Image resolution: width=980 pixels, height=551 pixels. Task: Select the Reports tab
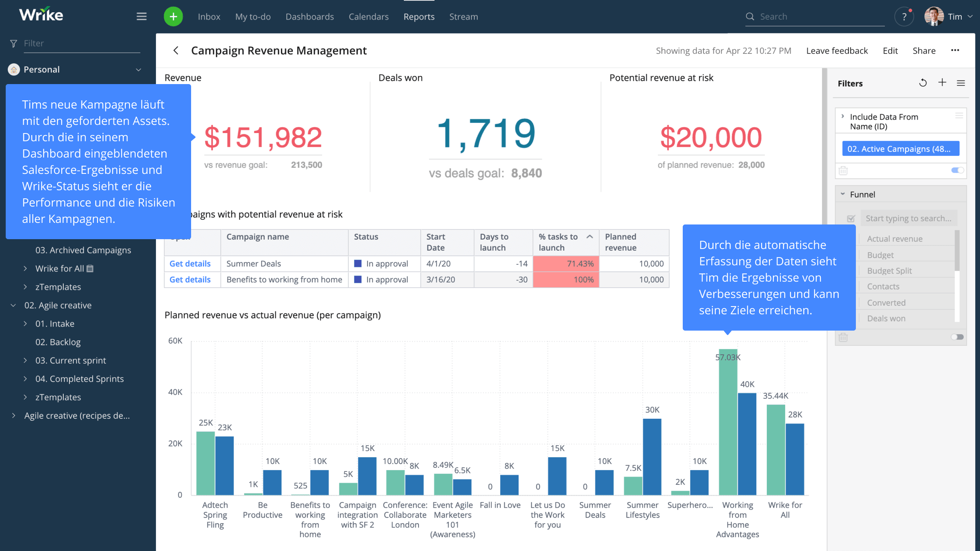pos(419,17)
